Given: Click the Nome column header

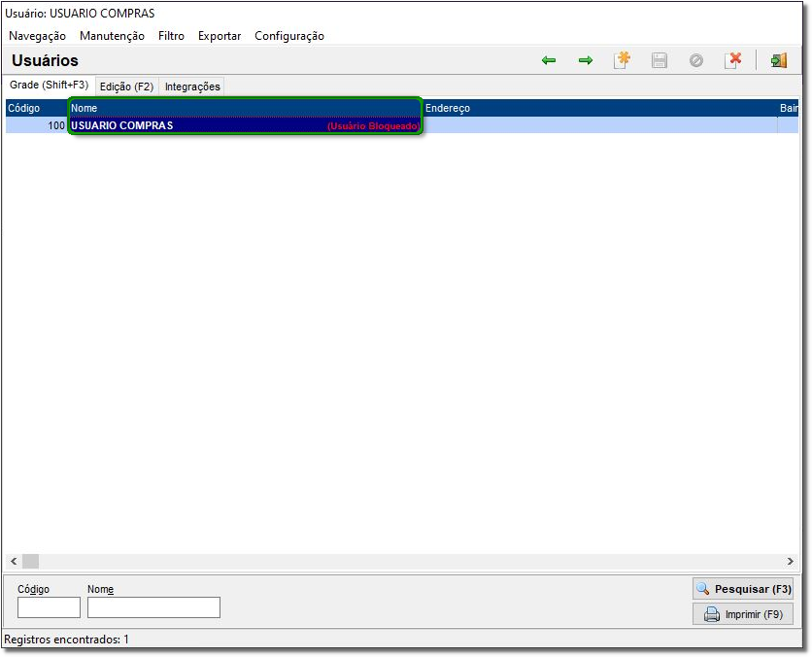Looking at the screenshot, I should click(x=245, y=108).
